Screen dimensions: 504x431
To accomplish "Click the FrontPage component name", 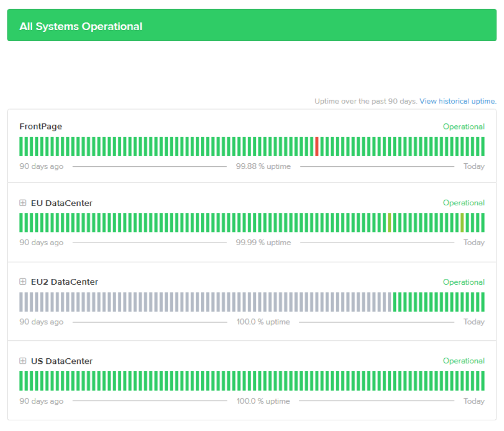I will pos(40,126).
